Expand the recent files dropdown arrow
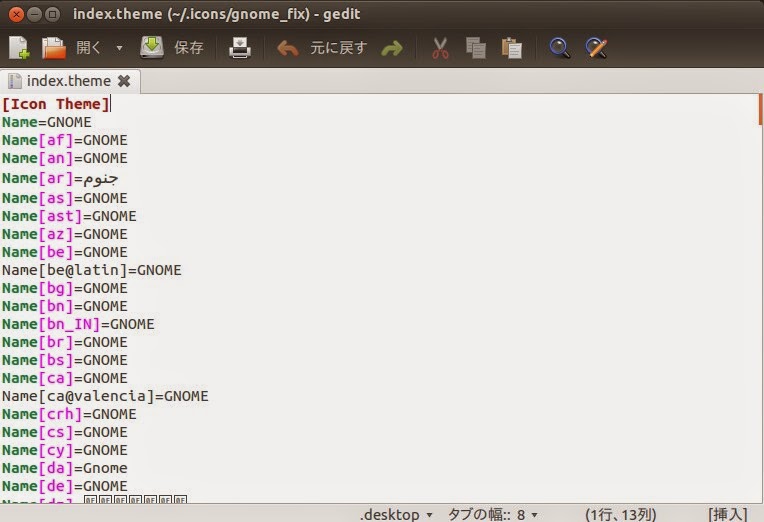The width and height of the screenshot is (764, 522). pyautogui.click(x=119, y=48)
